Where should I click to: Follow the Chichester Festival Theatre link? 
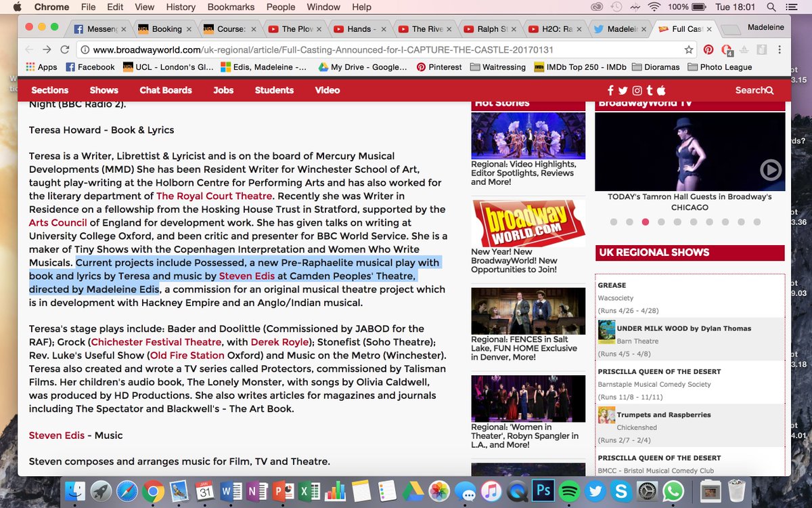(x=156, y=342)
